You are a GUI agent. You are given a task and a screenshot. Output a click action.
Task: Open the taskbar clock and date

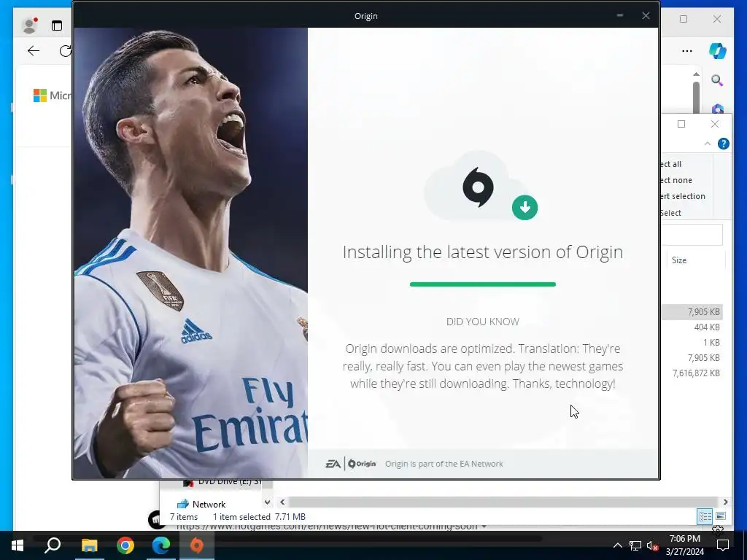[684, 545]
